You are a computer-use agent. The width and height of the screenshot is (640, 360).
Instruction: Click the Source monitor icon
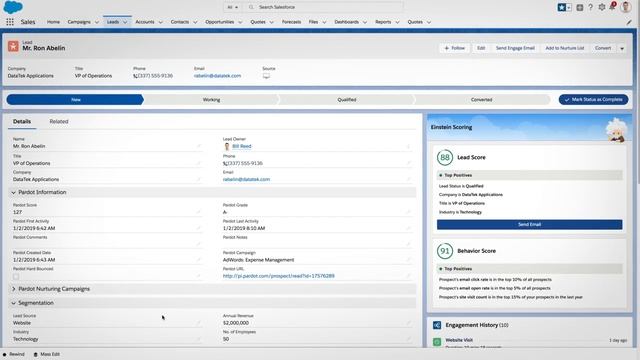(266, 76)
